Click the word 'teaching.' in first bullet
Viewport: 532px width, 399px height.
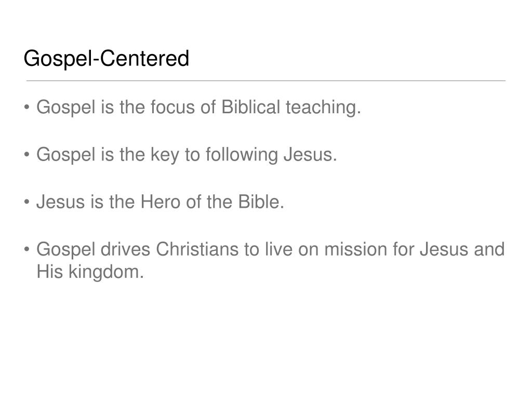pyautogui.click(x=323, y=108)
